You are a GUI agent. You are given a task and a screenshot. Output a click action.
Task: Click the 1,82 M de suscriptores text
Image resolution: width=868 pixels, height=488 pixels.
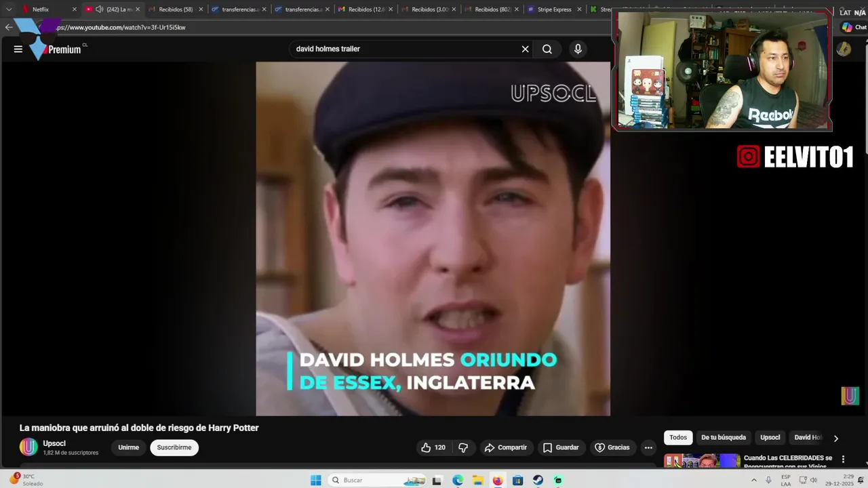pyautogui.click(x=71, y=453)
